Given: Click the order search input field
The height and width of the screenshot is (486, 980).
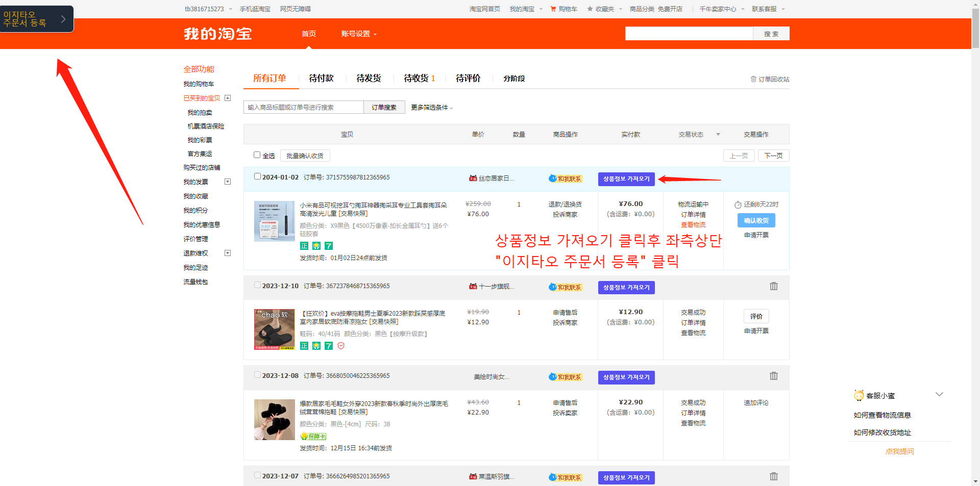Looking at the screenshot, I should (x=304, y=107).
